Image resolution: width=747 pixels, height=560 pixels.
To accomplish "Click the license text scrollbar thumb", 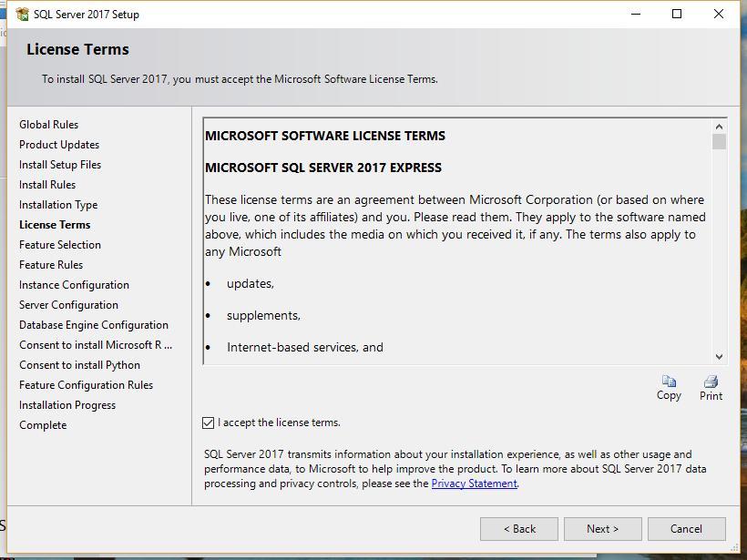I will point(719,142).
